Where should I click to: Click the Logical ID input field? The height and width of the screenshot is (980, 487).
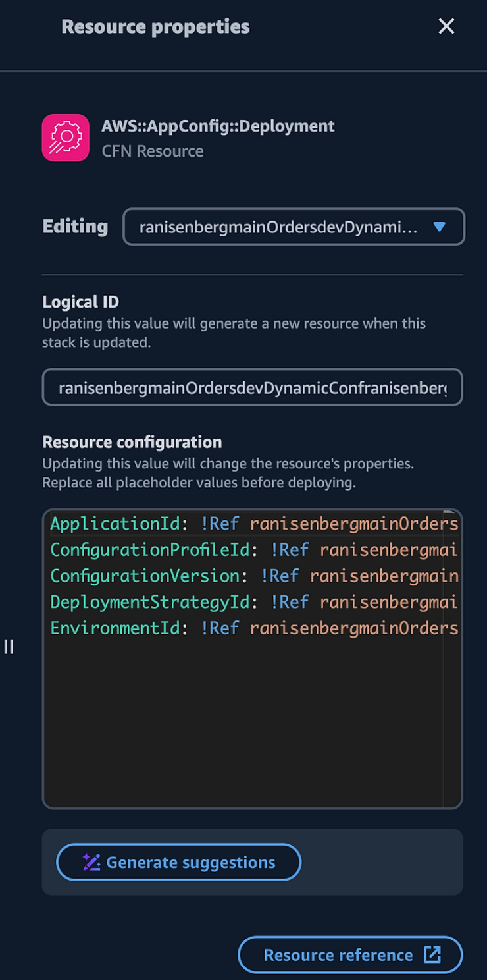point(253,387)
